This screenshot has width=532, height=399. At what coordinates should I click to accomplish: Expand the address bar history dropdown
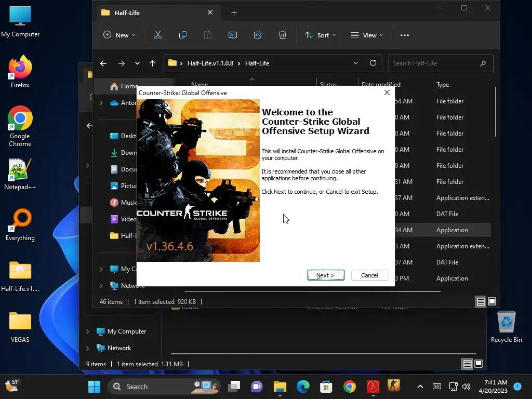point(355,63)
